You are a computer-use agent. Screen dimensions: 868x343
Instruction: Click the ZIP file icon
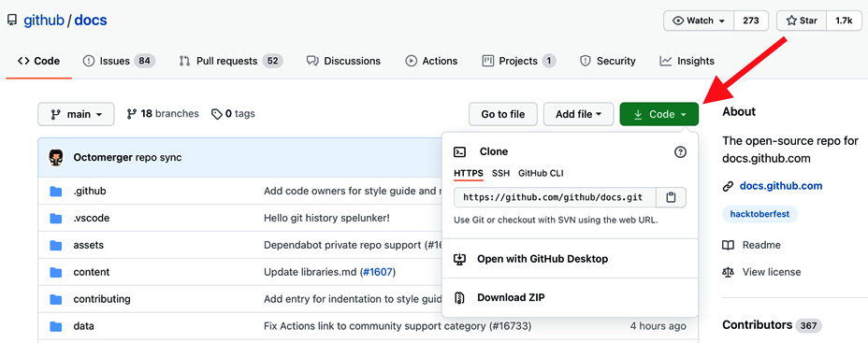[x=459, y=297]
